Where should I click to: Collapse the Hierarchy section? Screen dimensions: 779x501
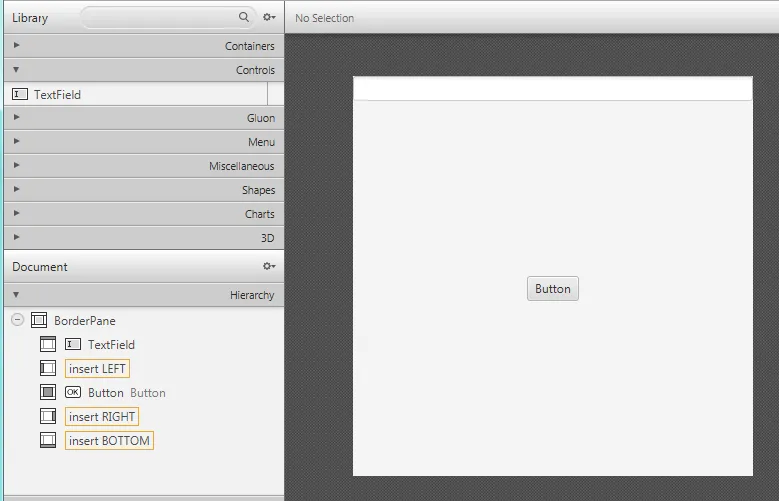coord(16,295)
